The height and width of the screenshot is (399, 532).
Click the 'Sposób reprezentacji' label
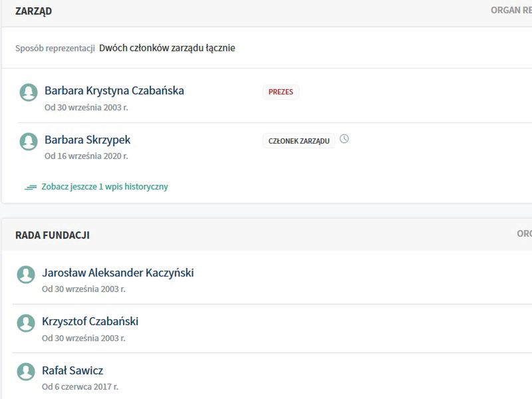tap(55, 49)
